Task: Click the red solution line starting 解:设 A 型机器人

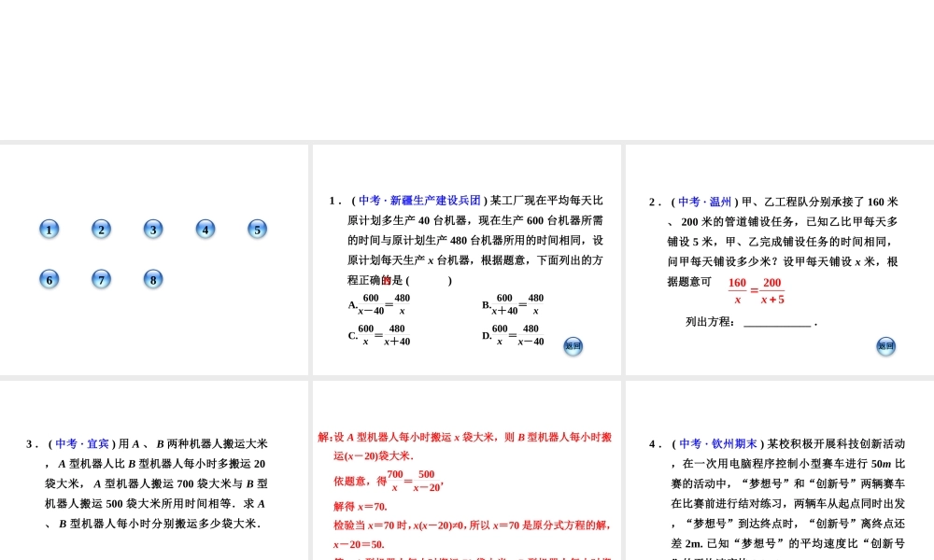Action: click(464, 446)
